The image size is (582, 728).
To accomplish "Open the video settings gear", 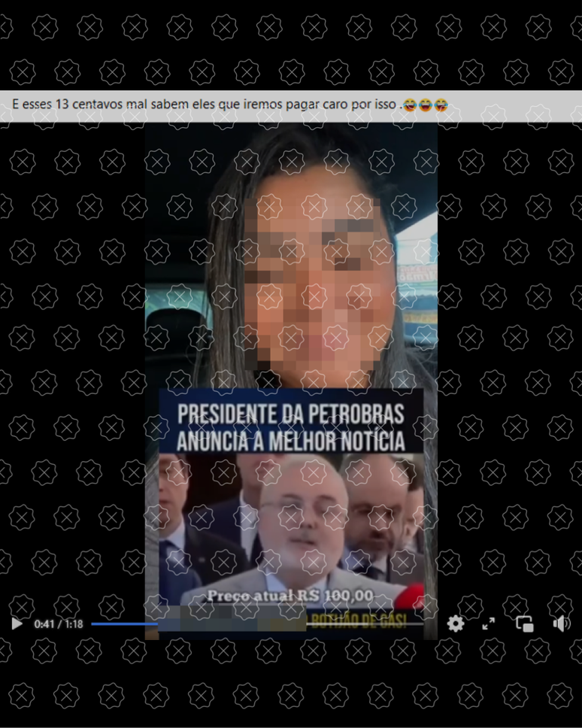I will click(456, 623).
